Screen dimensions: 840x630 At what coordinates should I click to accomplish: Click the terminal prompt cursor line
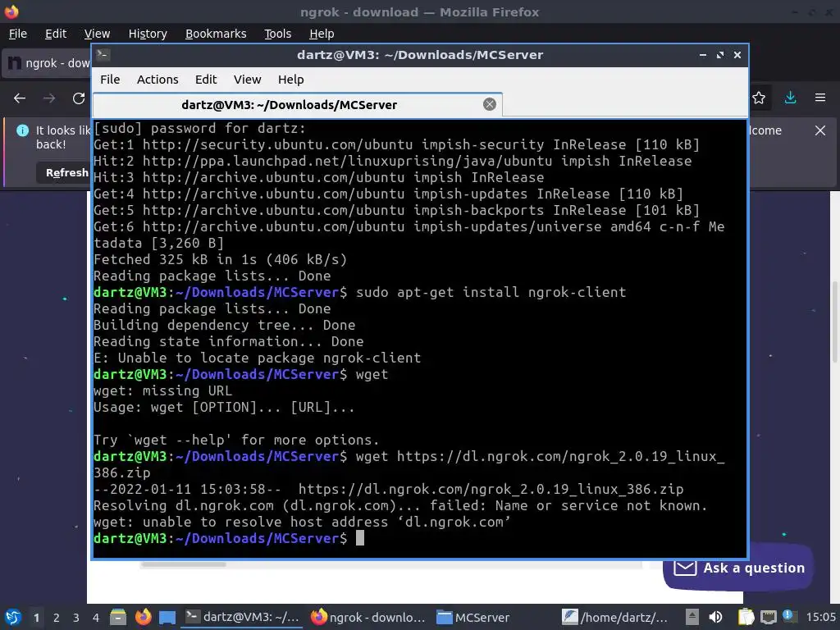(229, 538)
